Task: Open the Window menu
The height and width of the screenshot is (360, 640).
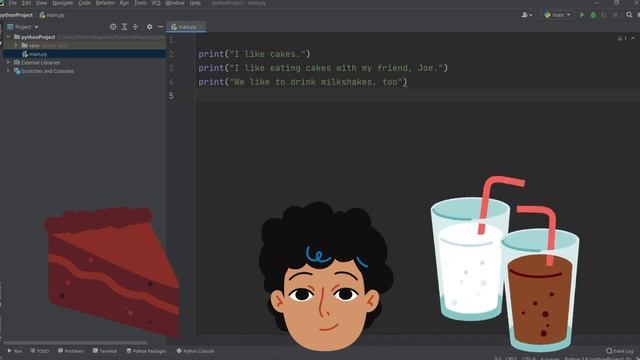Action: (x=175, y=3)
